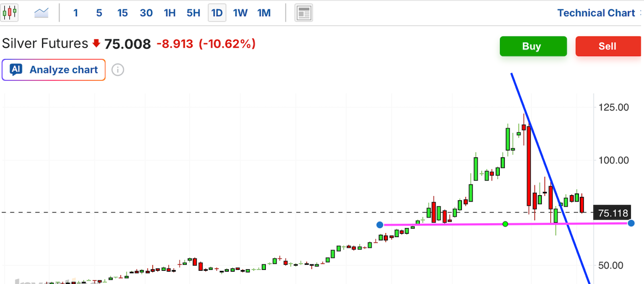Select the 1 minute timeframe

pos(76,13)
